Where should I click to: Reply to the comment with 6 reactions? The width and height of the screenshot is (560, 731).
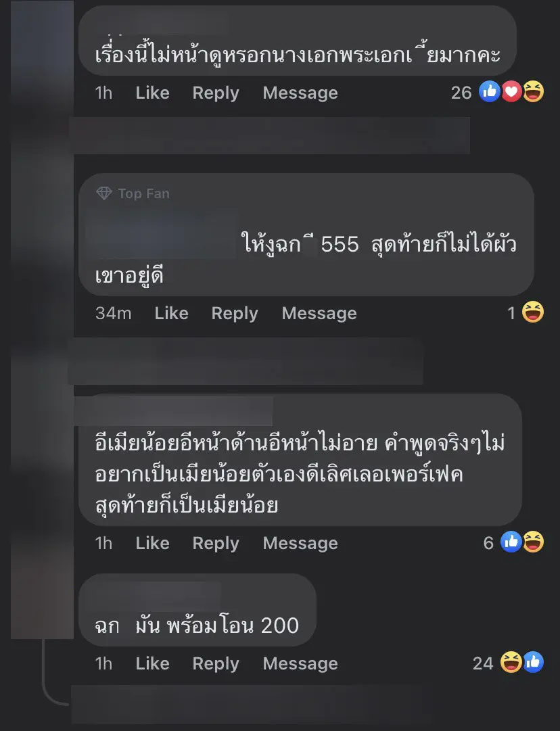[x=216, y=543]
